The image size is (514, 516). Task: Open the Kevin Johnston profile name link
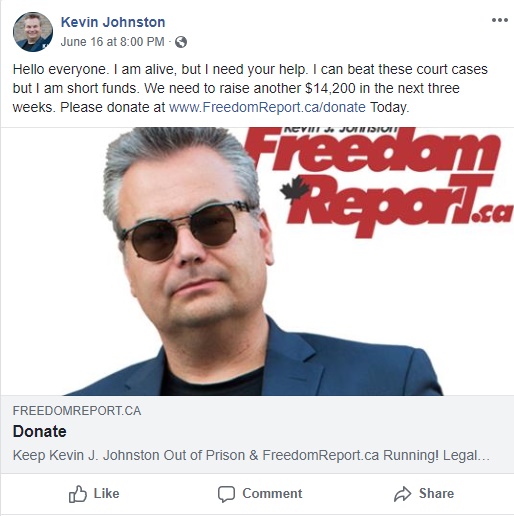coord(113,22)
